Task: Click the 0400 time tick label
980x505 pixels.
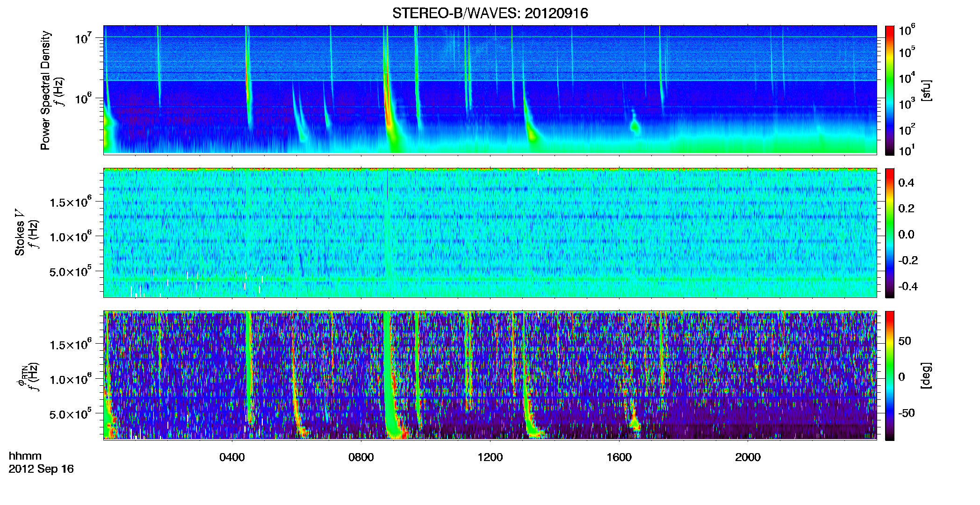Action: pyautogui.click(x=232, y=457)
